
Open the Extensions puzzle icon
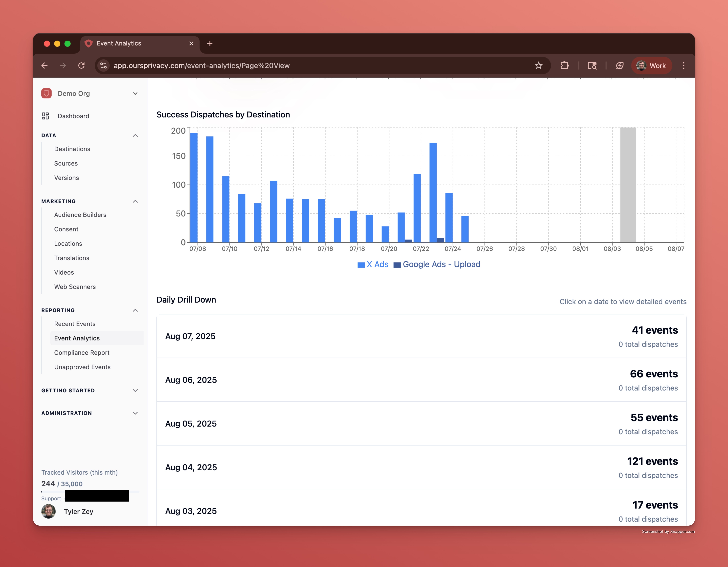pyautogui.click(x=564, y=65)
